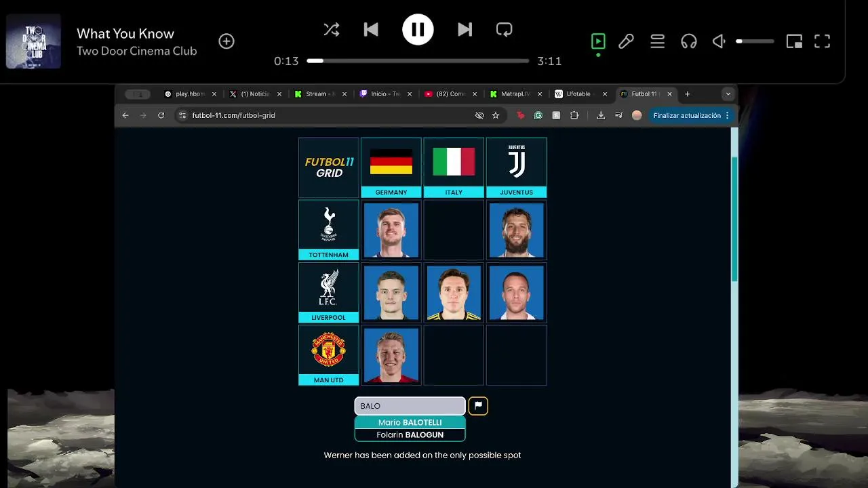
Task: Click the give-up flag button
Action: 478,406
